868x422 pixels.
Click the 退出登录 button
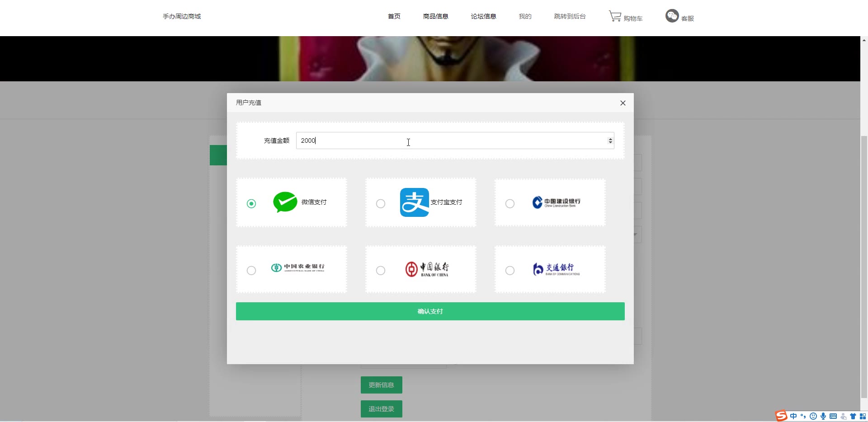click(x=382, y=409)
